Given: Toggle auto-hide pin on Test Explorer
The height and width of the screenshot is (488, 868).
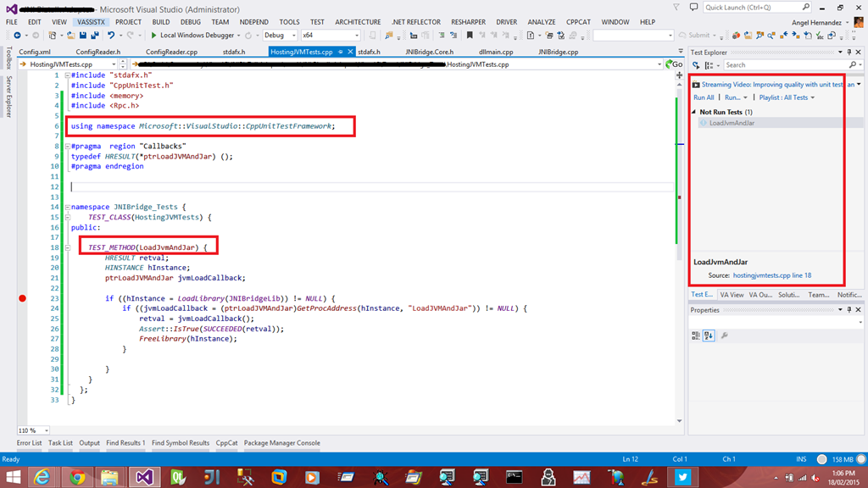Looking at the screenshot, I should tap(850, 52).
